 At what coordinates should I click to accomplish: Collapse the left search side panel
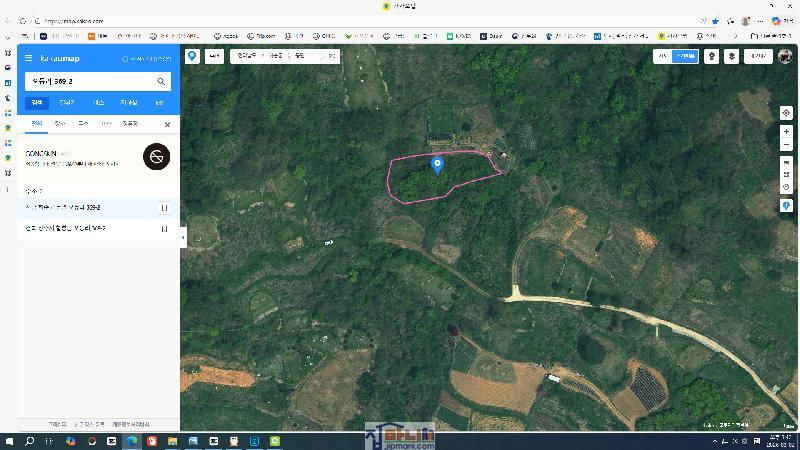[x=183, y=237]
